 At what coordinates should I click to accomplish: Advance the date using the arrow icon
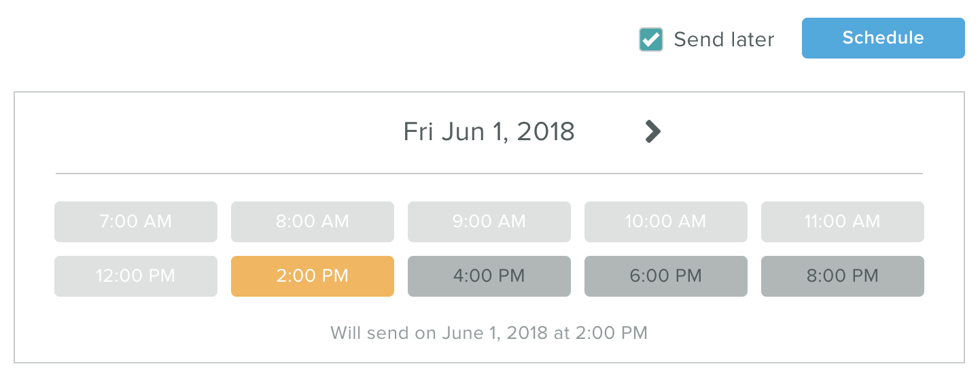point(652,131)
